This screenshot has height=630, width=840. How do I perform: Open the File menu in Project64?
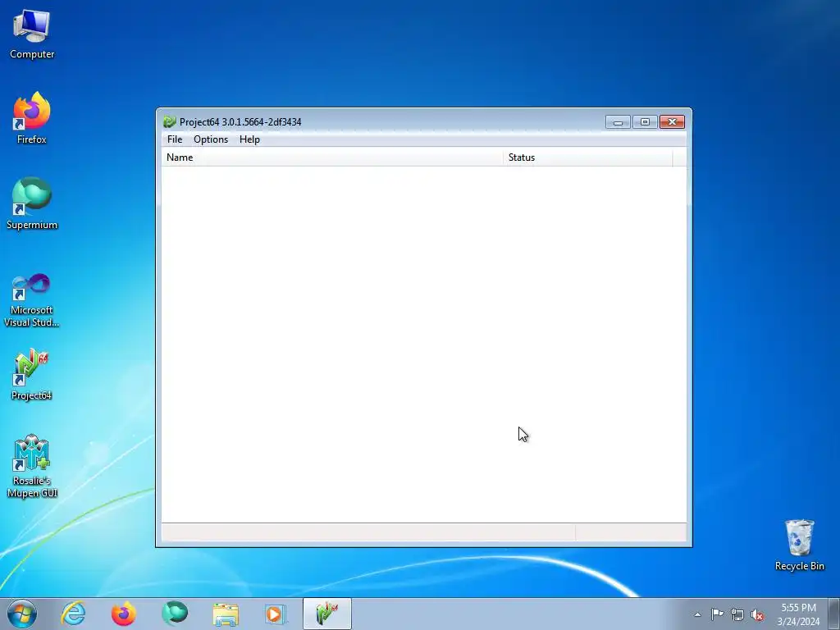pos(175,139)
